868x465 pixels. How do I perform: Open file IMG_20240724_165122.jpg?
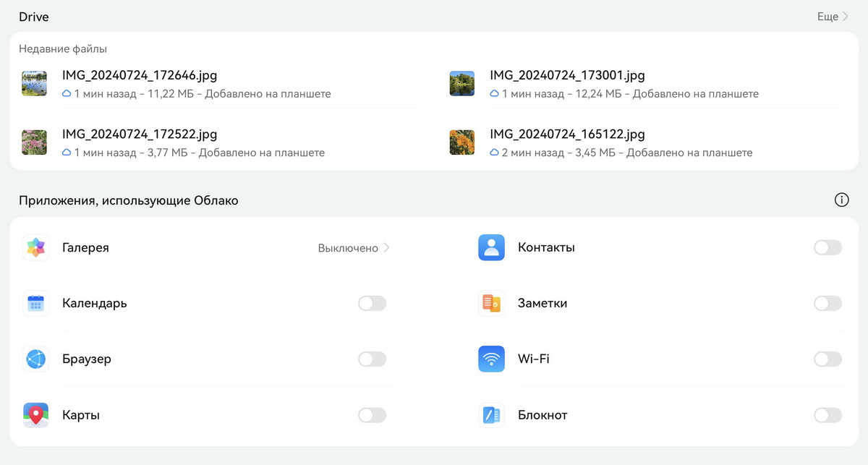(567, 135)
